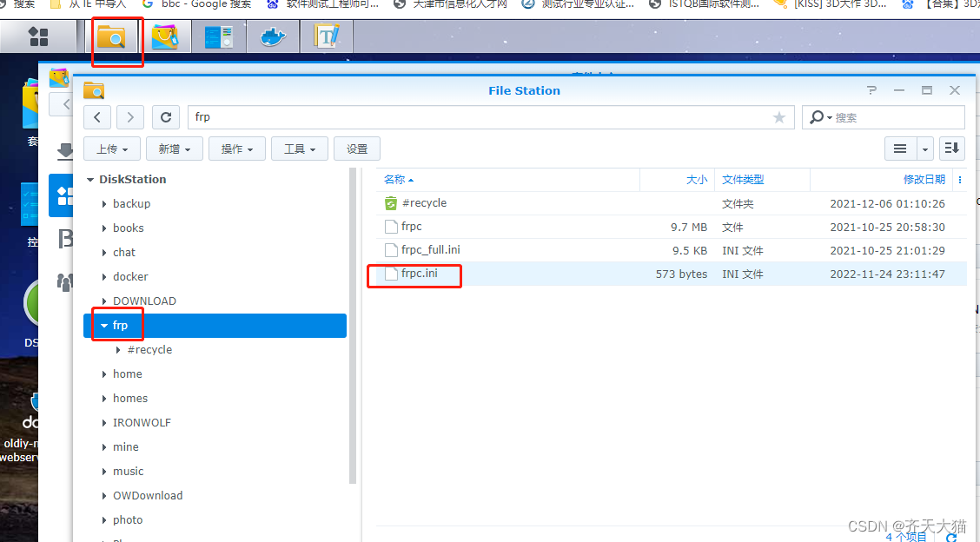Open bbc - Google 搜索 bookmark

[x=197, y=4]
